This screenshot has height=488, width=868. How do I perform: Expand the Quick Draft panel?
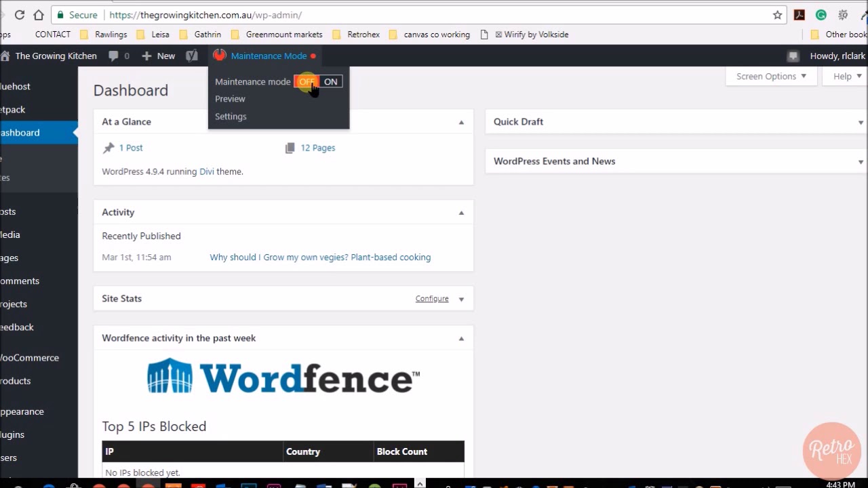[861, 123]
